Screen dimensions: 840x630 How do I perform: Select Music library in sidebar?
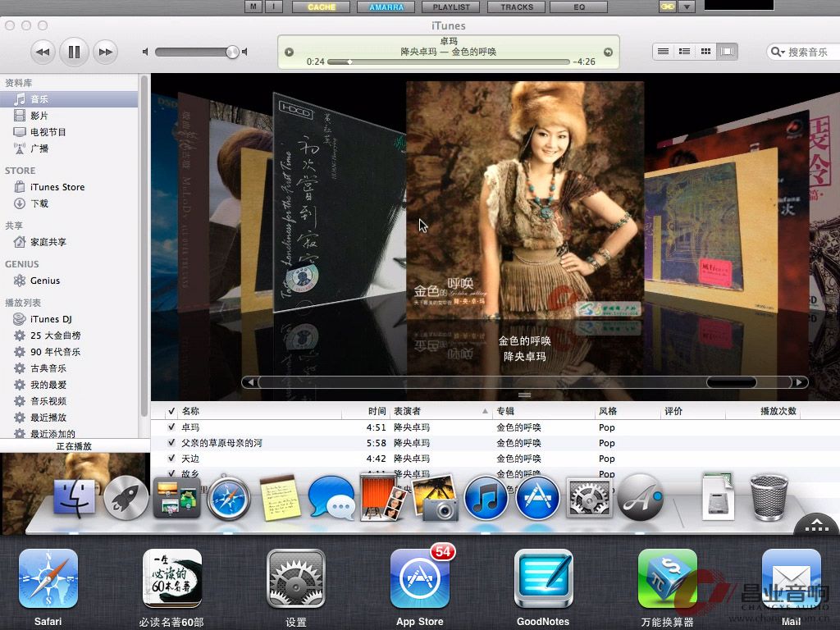pyautogui.click(x=69, y=99)
